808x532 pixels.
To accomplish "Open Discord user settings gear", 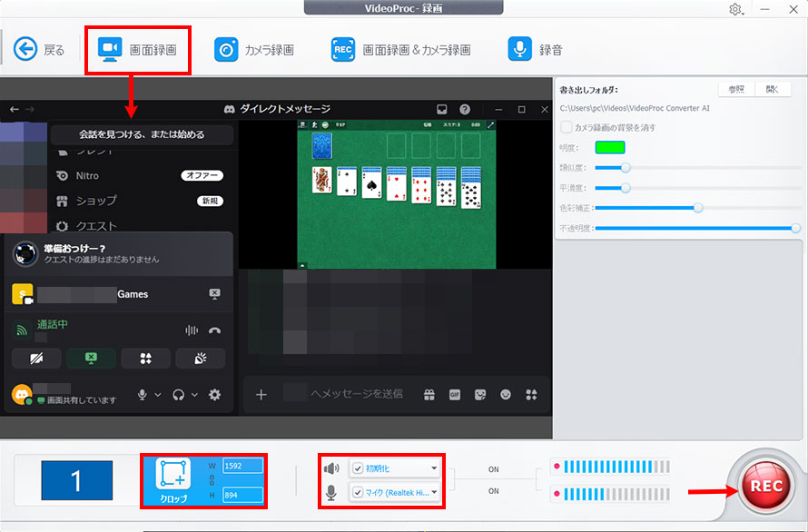I will point(215,395).
